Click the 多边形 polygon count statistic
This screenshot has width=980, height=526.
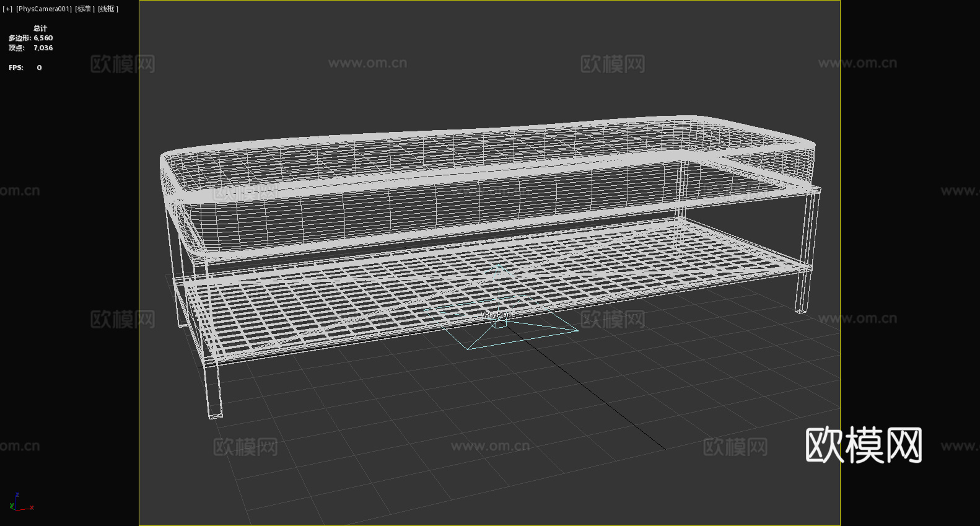30,38
